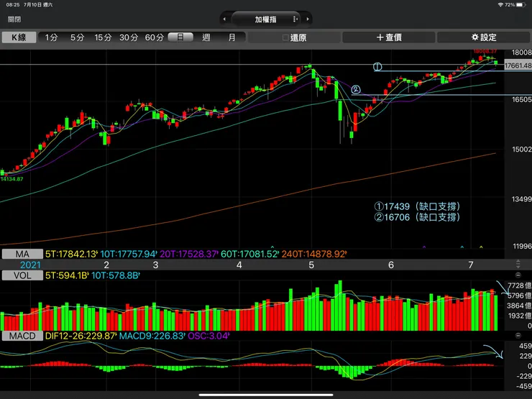This screenshot has width=532, height=399.
Task: Switch to 5分 timeframe
Action: (77, 37)
